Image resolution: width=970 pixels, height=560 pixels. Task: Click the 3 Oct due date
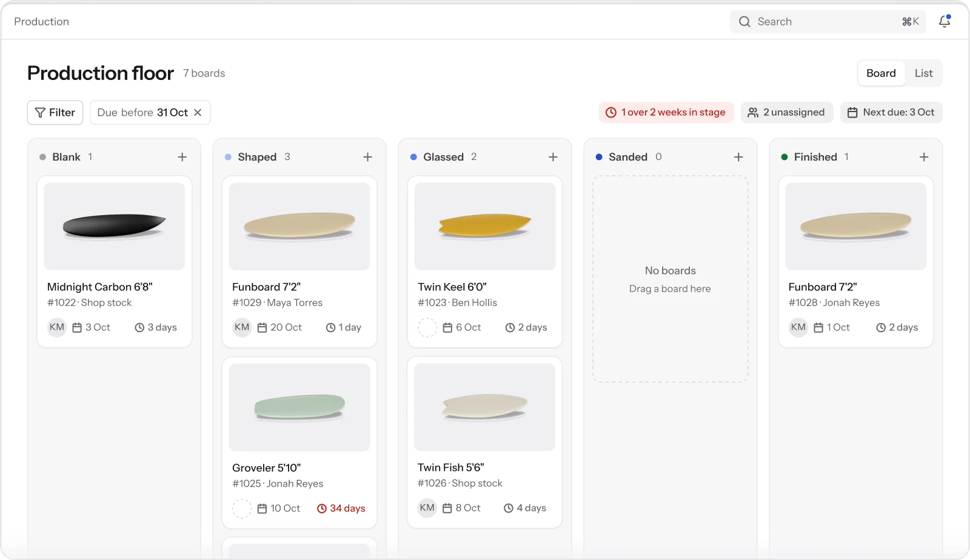click(92, 328)
